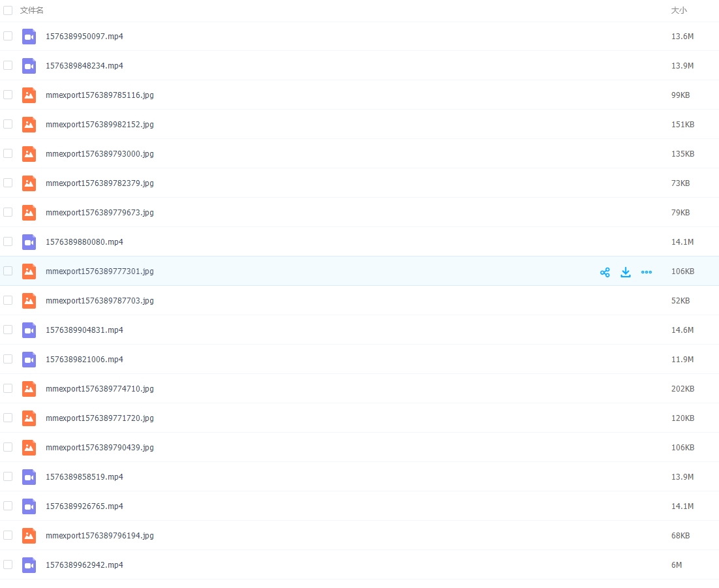Click image icon for mmexport1576389796194.jpg
This screenshot has width=719, height=588.
[29, 536]
